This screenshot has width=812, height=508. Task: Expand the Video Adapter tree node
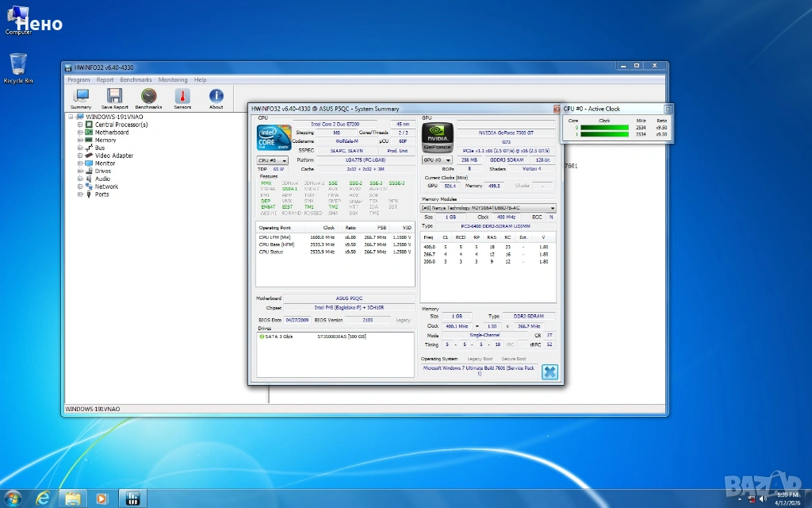point(80,156)
